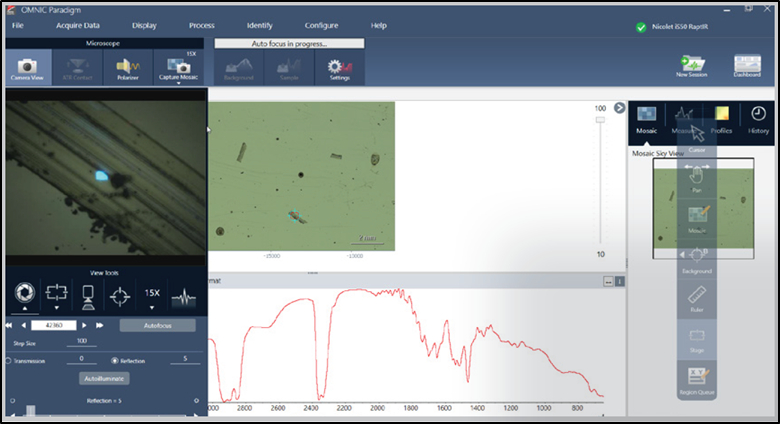Viewport: 780px width, 424px height.
Task: Step focus back one increment
Action: click(23, 325)
